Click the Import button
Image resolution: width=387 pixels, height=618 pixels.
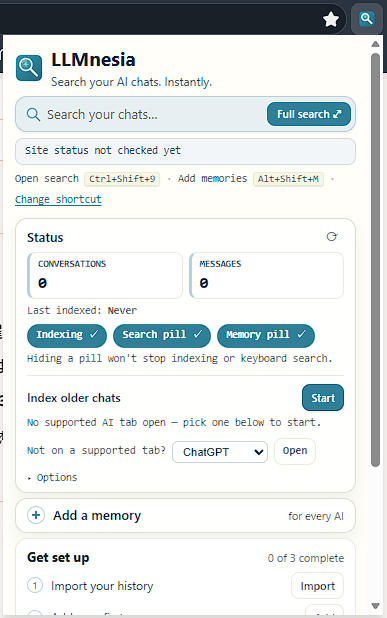(317, 586)
